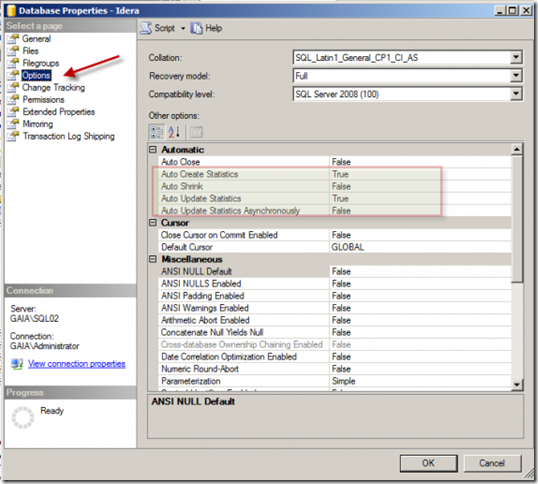Screen dimensions: 538x484
Task: Select the Alphabetical sort icon
Action: pos(174,132)
